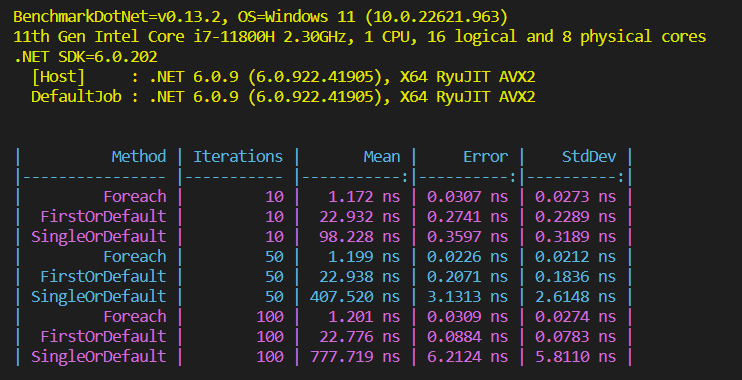
Task: Select the 0.0273 ns StdDev value
Action: click(x=575, y=196)
